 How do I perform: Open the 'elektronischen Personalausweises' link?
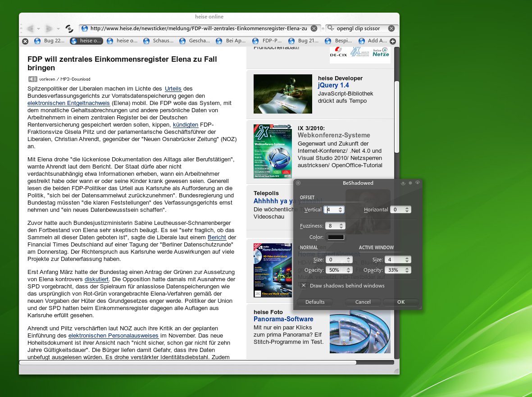coord(114,336)
